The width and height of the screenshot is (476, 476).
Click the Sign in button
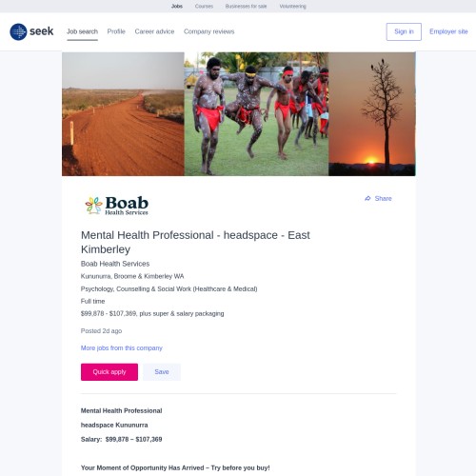point(404,31)
